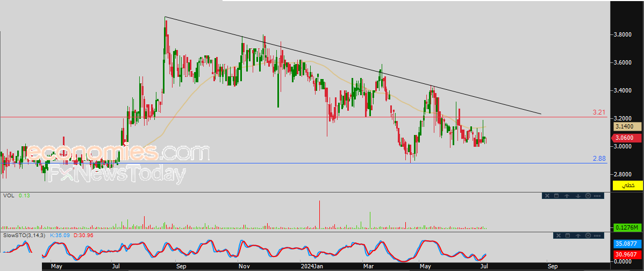Open more options for VOL panel
644x271 pixels.
click(x=598, y=196)
